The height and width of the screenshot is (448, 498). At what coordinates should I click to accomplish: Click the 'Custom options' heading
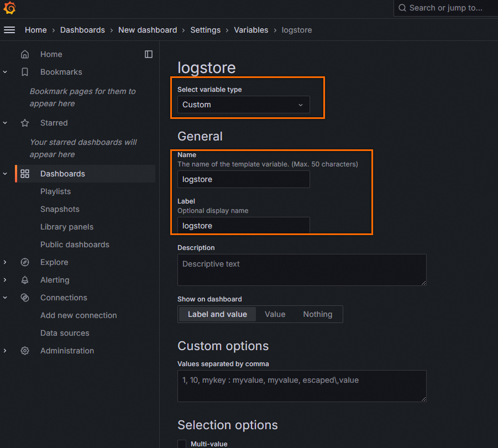click(x=223, y=346)
